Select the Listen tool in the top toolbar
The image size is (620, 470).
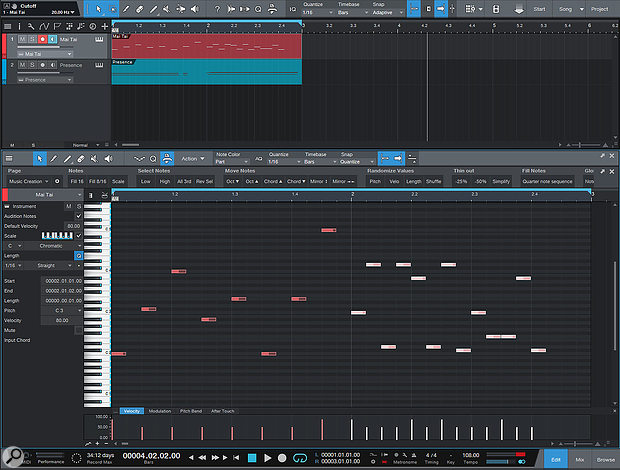click(x=195, y=9)
